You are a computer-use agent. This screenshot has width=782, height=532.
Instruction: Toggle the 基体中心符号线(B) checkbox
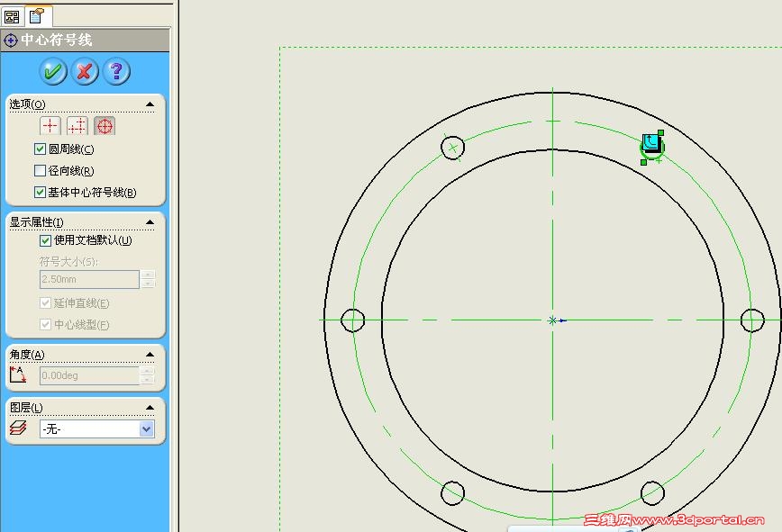[x=40, y=193]
